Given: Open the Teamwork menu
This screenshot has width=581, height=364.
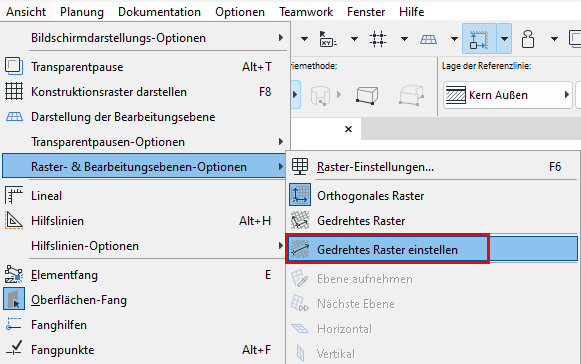Looking at the screenshot, I should click(x=306, y=12).
